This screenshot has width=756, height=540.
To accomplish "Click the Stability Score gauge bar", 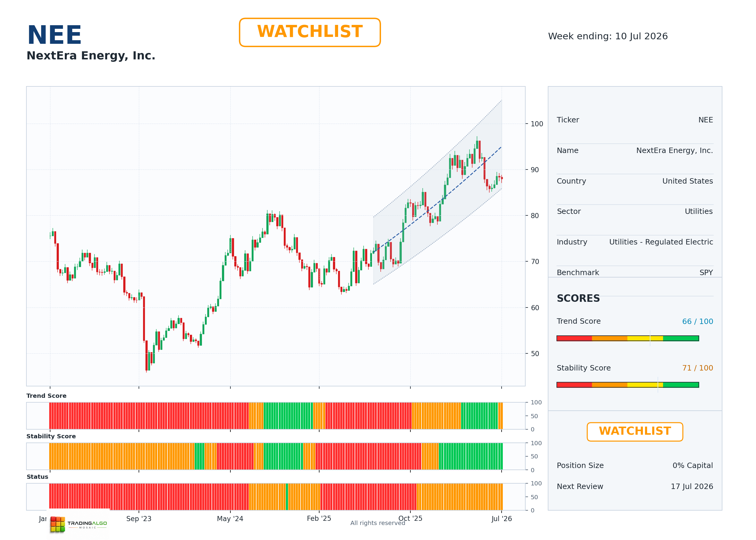I will 627,385.
